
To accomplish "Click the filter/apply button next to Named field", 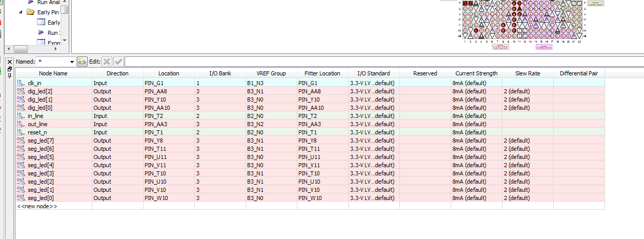I will (x=82, y=62).
